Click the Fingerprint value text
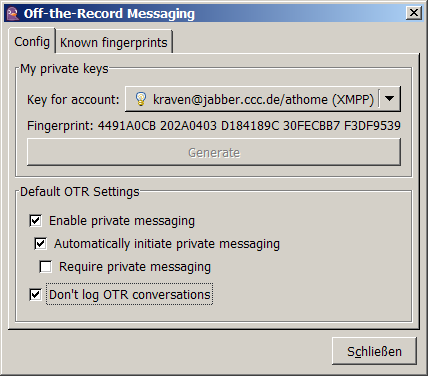This screenshot has height=376, width=428. [x=249, y=126]
